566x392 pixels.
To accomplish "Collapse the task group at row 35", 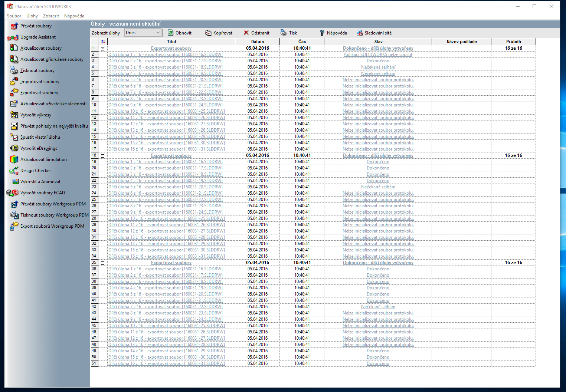I will tap(103, 263).
